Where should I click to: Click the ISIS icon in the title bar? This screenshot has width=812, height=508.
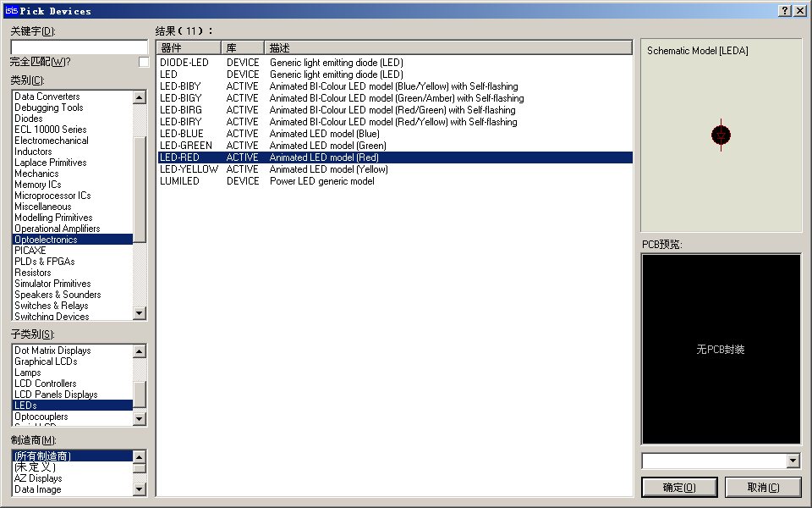[11, 10]
